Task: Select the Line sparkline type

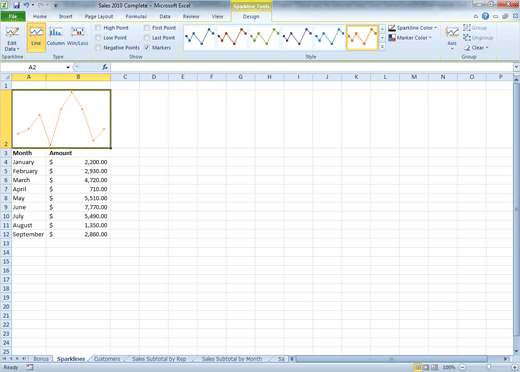Action: pos(36,37)
